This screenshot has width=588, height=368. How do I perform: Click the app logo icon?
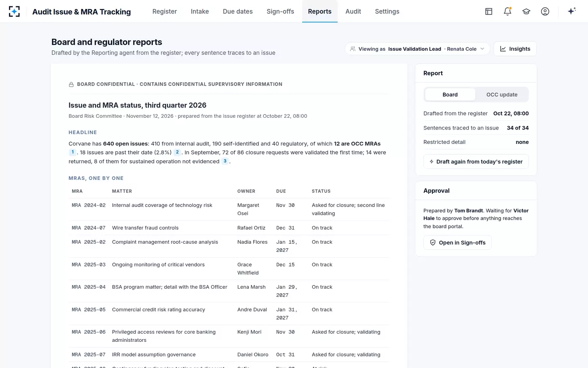pyautogui.click(x=14, y=11)
